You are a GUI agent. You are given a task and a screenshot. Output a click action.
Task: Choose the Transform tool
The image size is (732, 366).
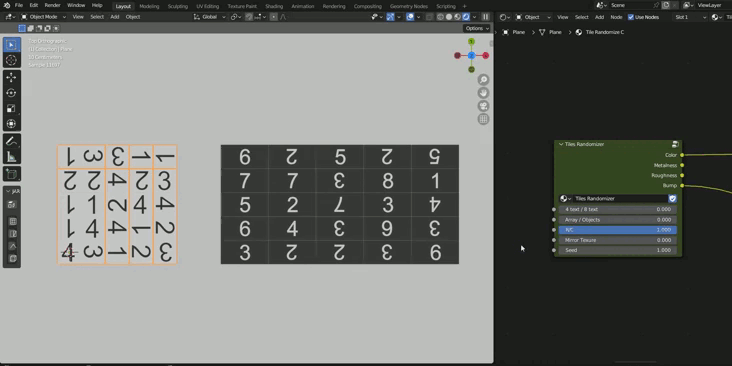click(x=12, y=124)
